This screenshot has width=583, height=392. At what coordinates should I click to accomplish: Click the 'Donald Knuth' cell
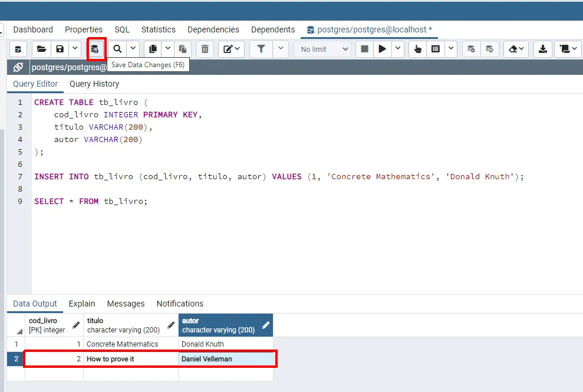[226, 344]
